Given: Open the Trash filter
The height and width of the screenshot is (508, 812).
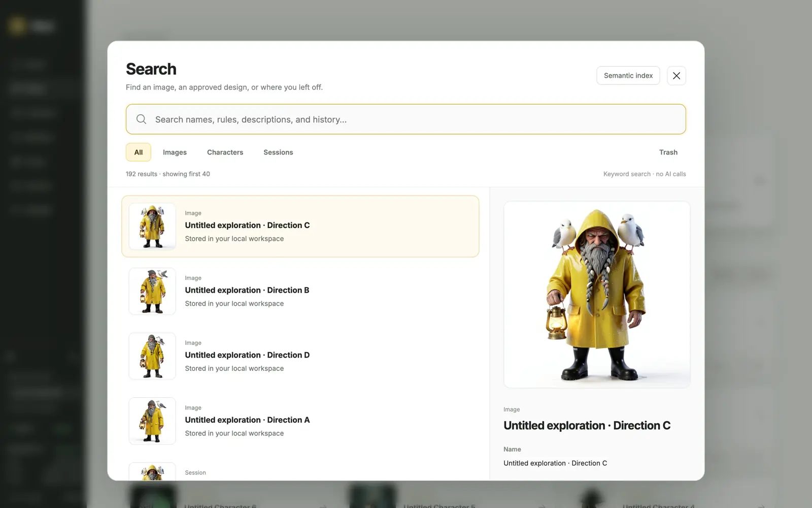Looking at the screenshot, I should (668, 152).
